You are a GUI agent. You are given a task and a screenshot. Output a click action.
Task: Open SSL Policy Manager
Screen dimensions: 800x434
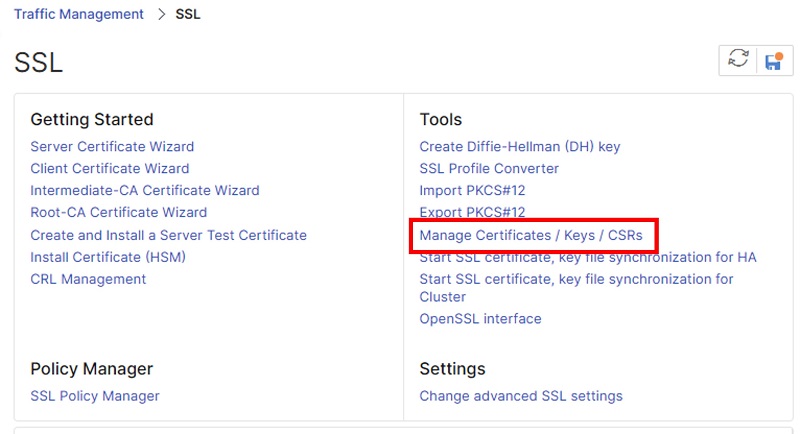(95, 396)
